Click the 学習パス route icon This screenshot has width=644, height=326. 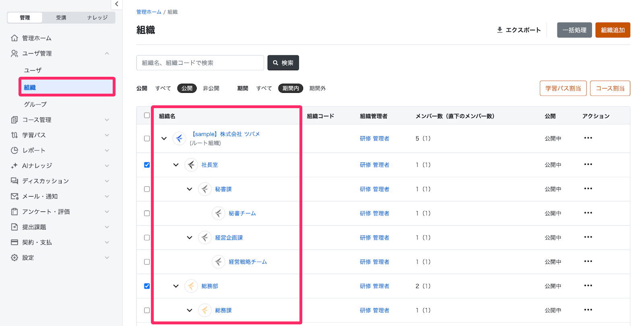14,135
